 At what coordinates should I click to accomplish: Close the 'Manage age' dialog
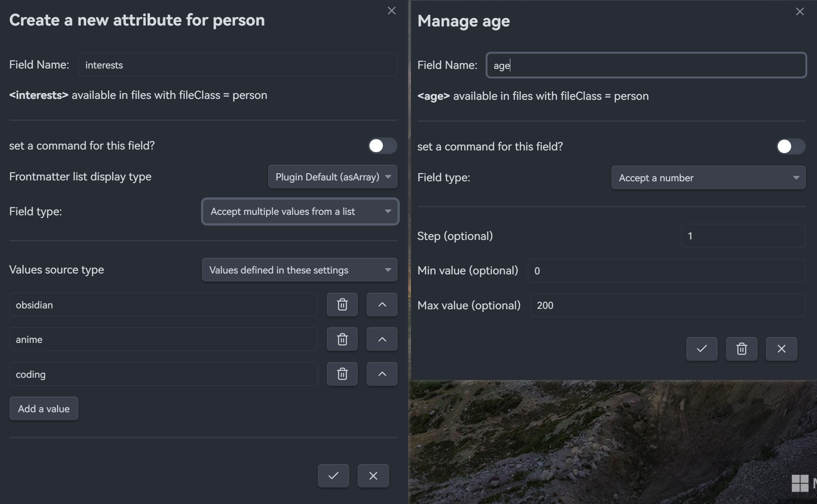[800, 12]
